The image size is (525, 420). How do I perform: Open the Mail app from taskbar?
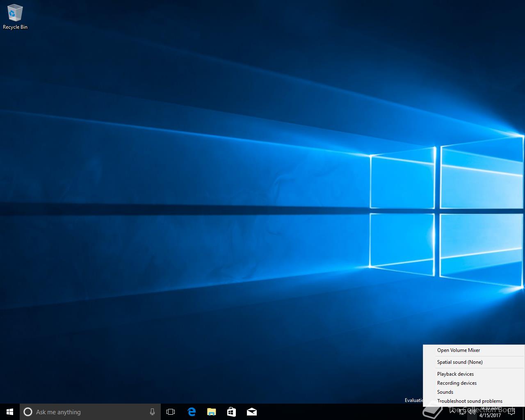click(x=251, y=412)
